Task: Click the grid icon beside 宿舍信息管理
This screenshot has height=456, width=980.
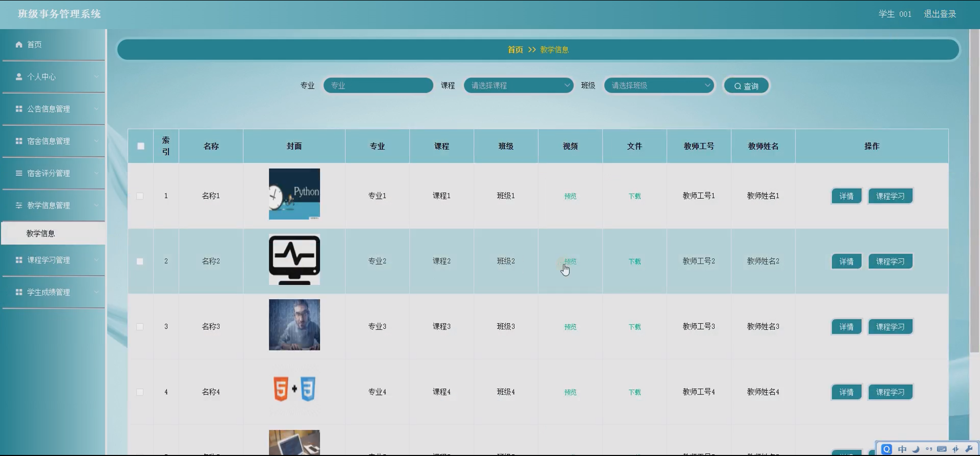Action: [19, 141]
